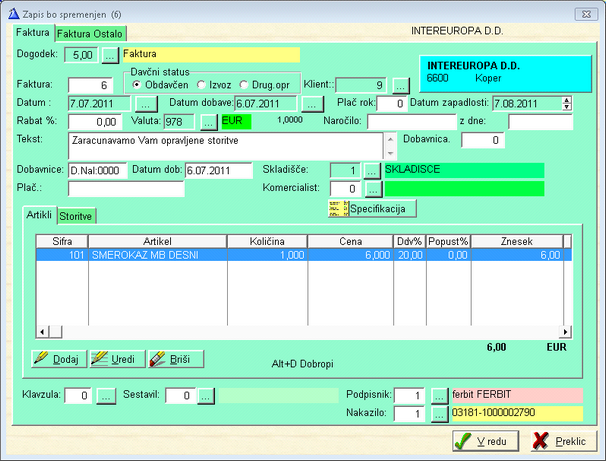Click the green SKLADISCE warehouse label
Image resolution: width=606 pixels, height=461 pixels.
pyautogui.click(x=464, y=170)
